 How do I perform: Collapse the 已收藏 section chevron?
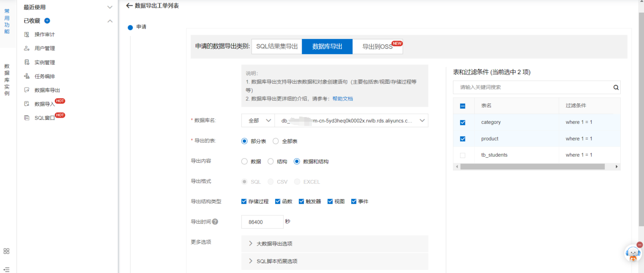coord(110,21)
